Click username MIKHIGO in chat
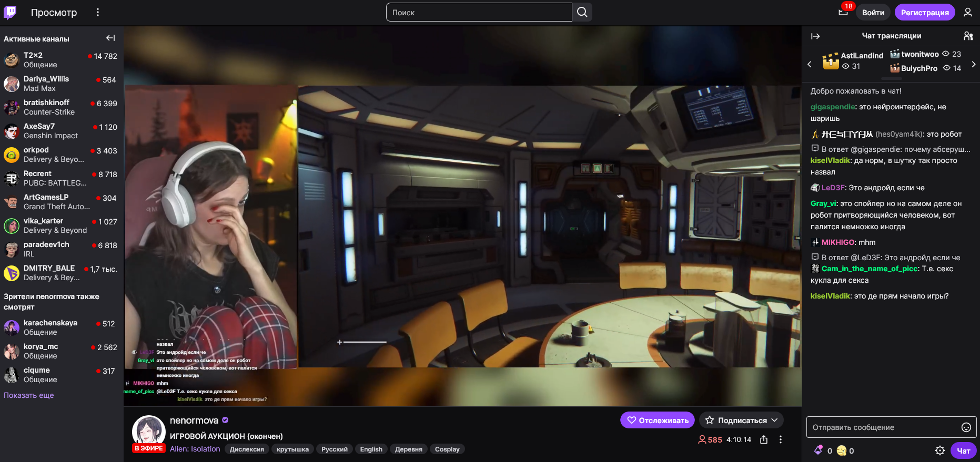The height and width of the screenshot is (462, 980). pos(838,242)
